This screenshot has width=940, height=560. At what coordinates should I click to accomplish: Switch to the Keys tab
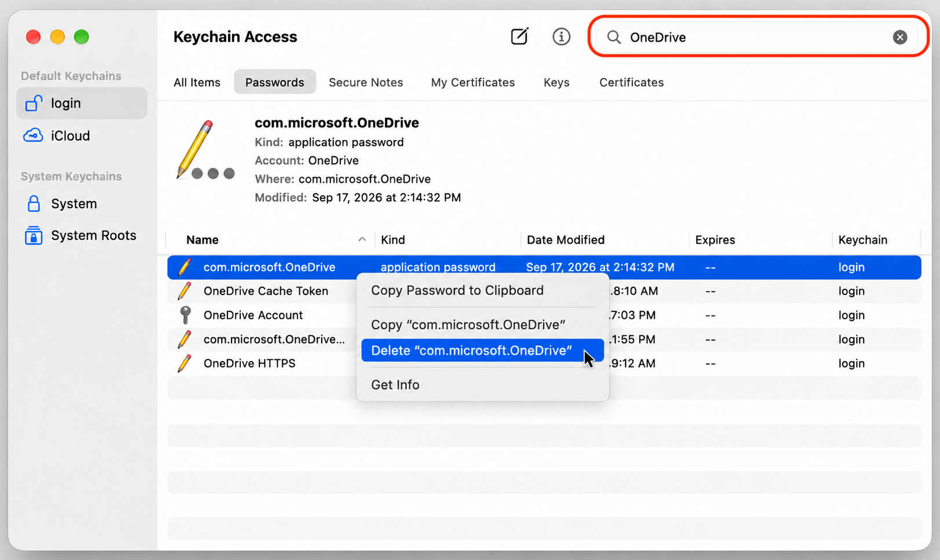click(x=556, y=82)
